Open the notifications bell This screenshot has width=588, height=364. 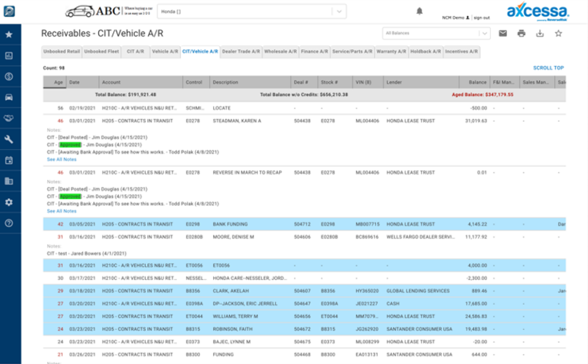click(420, 11)
